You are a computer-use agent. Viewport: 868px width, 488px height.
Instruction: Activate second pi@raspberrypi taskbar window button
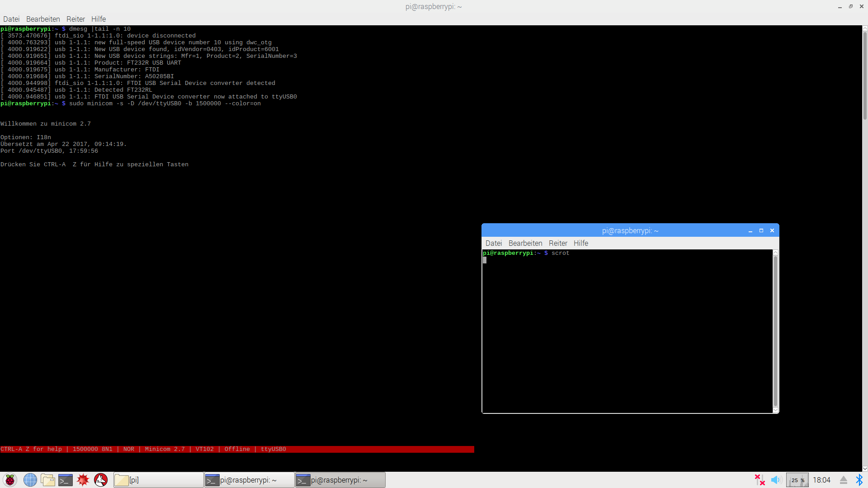tap(340, 480)
